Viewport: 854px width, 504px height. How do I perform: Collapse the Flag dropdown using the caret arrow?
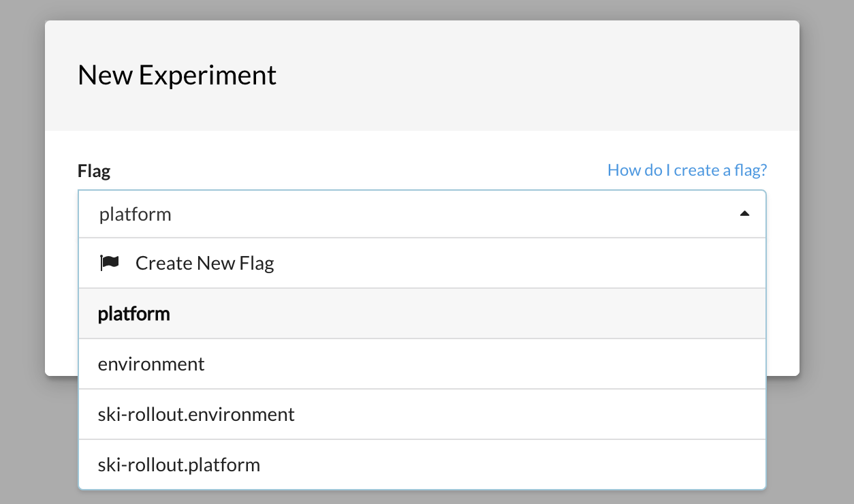click(x=744, y=214)
